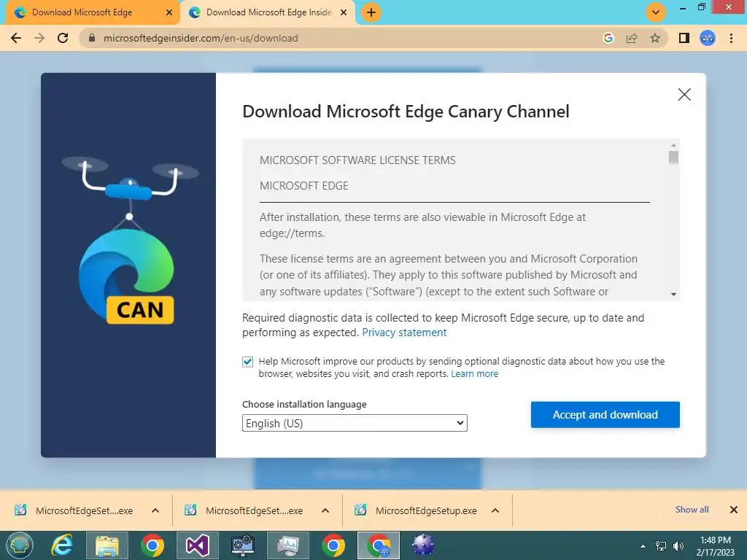The image size is (747, 560).
Task: Reload the page with the refresh icon
Action: tap(63, 38)
